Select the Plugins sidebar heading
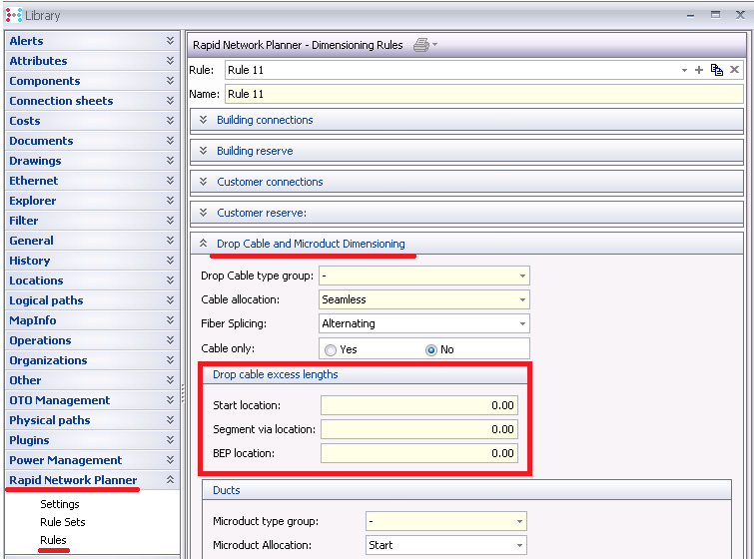This screenshot has height=560, width=754. [29, 440]
